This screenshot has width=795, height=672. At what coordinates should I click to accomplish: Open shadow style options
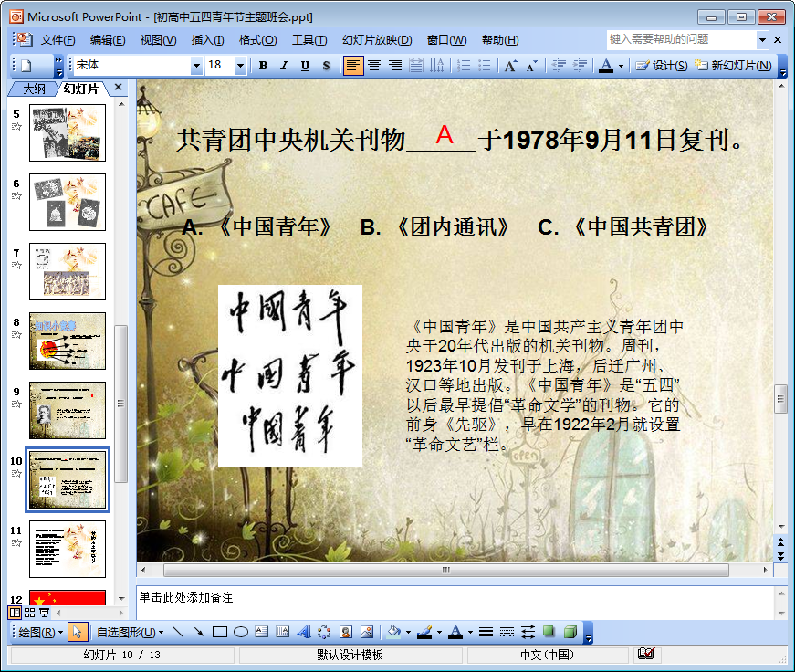click(x=549, y=632)
